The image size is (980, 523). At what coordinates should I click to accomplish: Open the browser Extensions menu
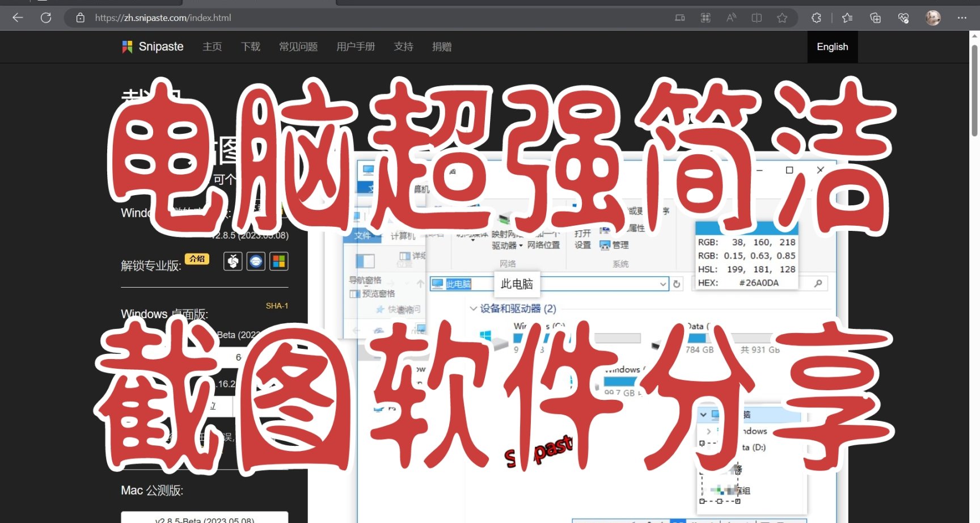[816, 18]
